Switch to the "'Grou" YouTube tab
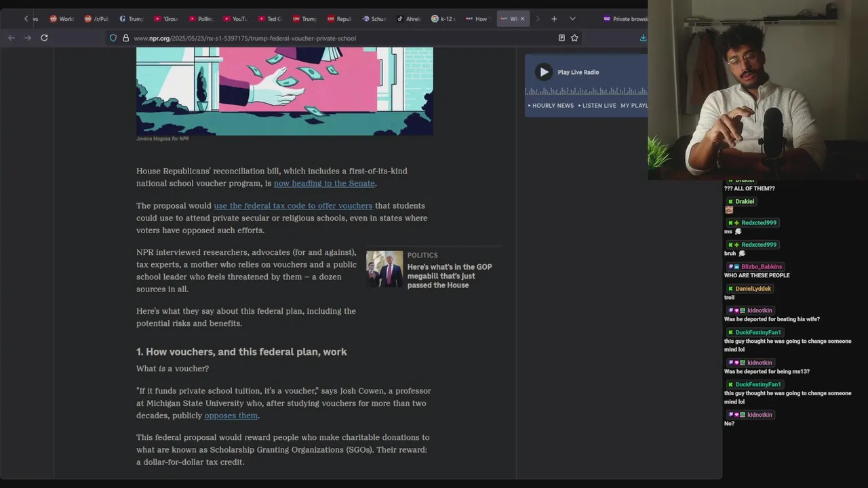Viewport: 868px width, 488px height. (166, 19)
